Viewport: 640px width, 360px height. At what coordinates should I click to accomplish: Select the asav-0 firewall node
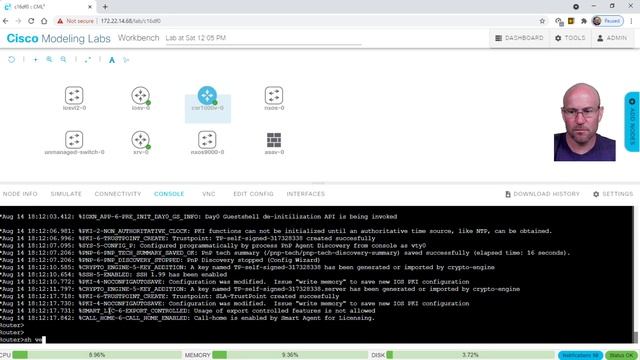[274, 140]
